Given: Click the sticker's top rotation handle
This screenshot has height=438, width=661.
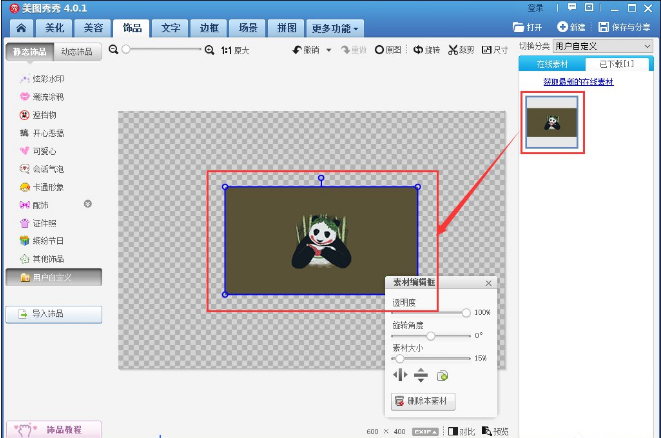Looking at the screenshot, I should pyautogui.click(x=321, y=178).
